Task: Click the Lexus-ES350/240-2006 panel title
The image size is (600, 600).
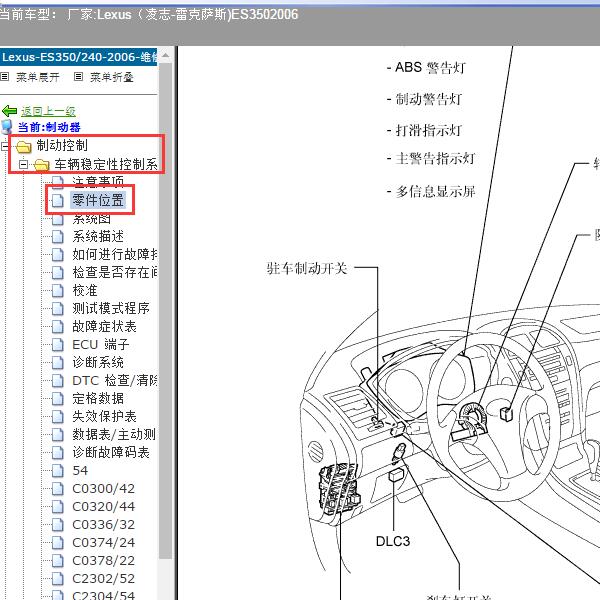Action: click(x=78, y=57)
